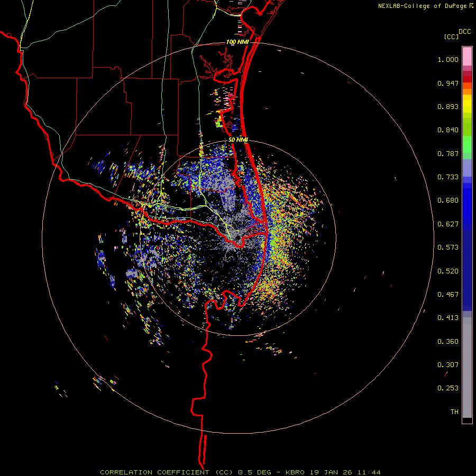Select the 0.520 legend value
Image resolution: width=476 pixels, height=476 pixels.
pos(448,271)
